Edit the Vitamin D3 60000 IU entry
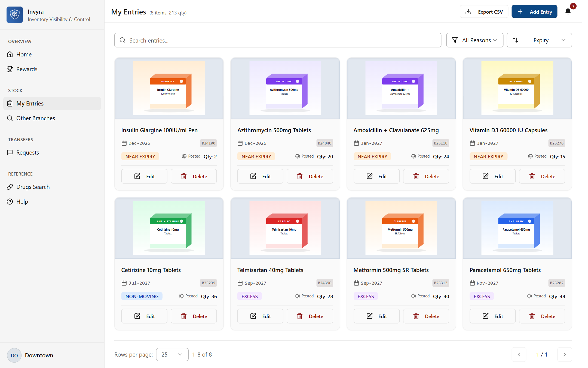The image size is (588, 368). click(x=492, y=176)
